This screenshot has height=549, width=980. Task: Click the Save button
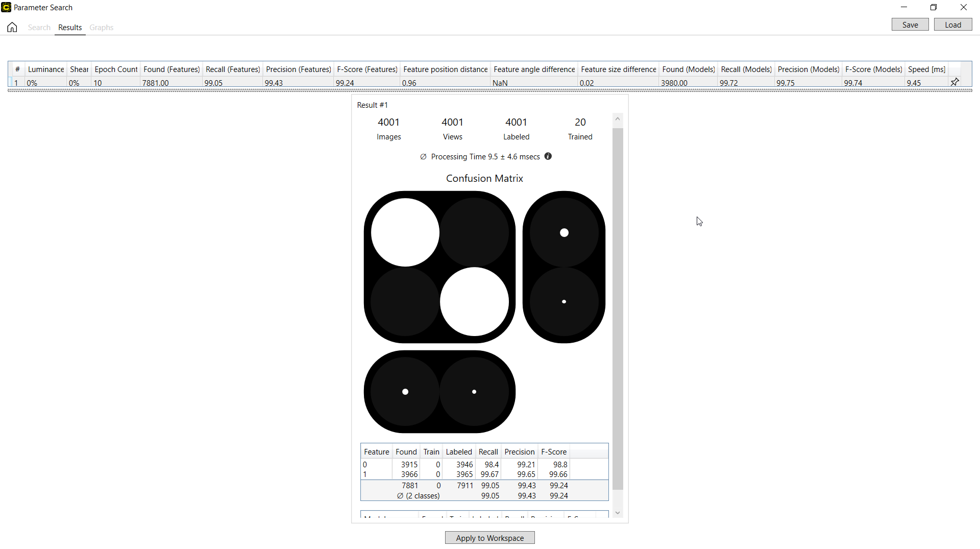pos(910,25)
